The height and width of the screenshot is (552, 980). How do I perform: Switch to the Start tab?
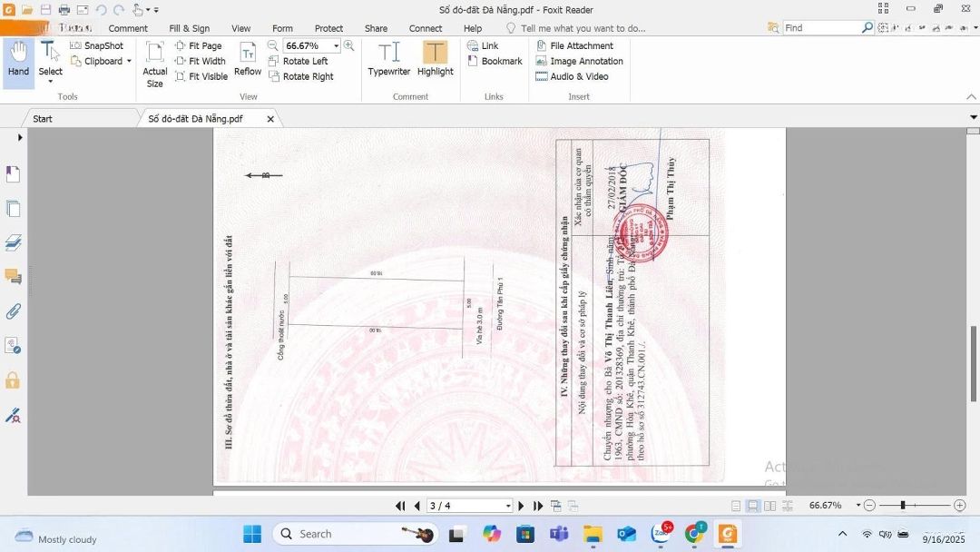pos(43,119)
